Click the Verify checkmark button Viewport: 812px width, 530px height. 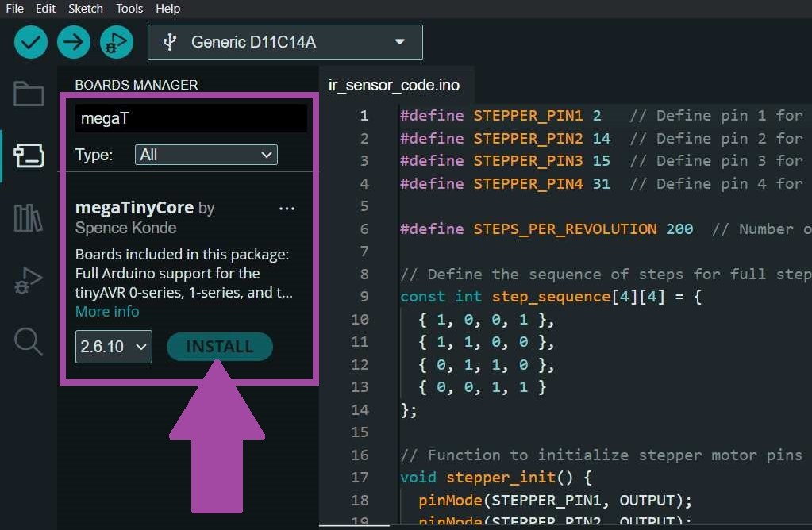[31, 42]
